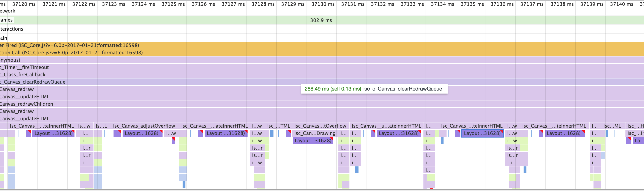Select the isc_Class_fireCallback bar
This screenshot has height=191, width=644.
(322, 75)
